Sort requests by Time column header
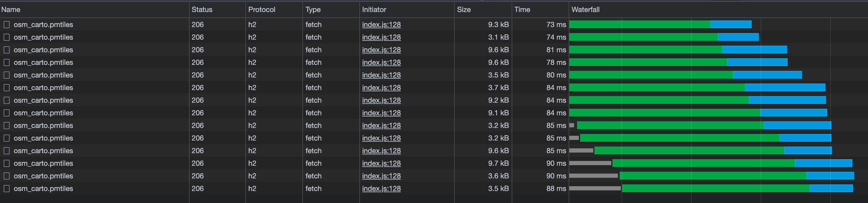 point(522,9)
